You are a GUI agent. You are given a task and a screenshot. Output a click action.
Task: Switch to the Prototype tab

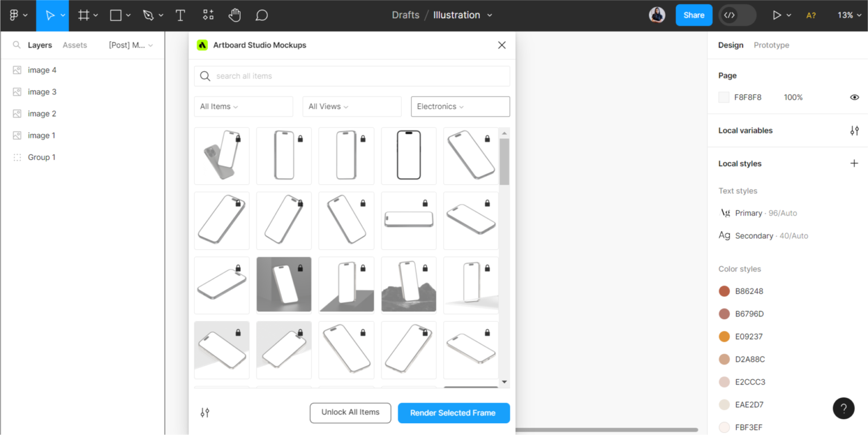point(771,45)
